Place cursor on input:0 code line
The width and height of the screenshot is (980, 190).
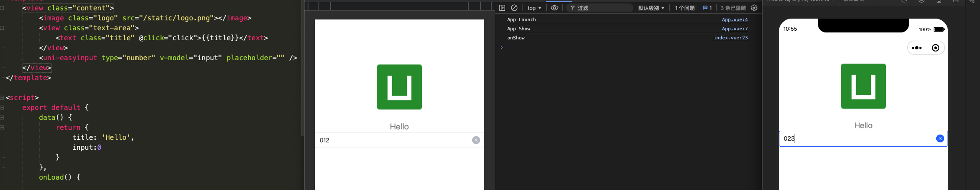tap(87, 147)
